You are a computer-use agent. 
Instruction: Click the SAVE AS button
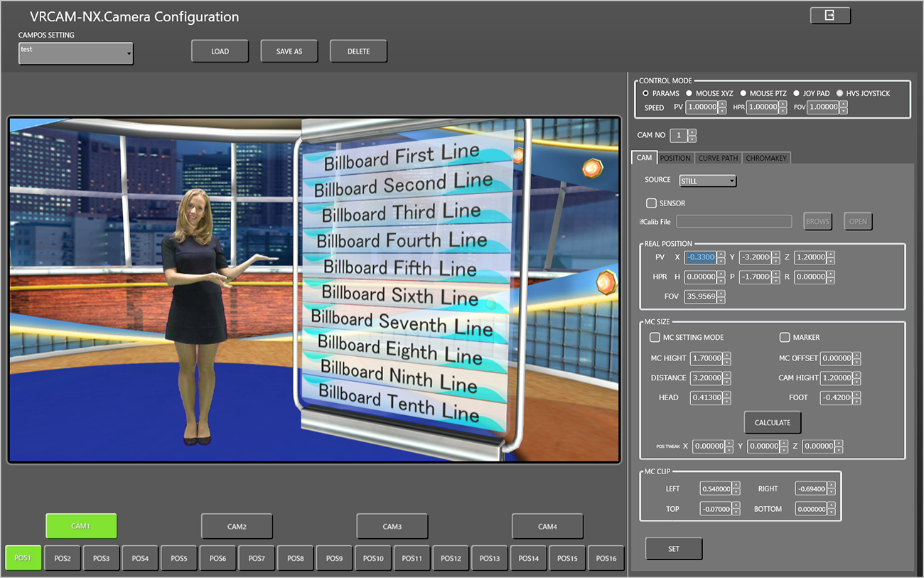pos(289,51)
